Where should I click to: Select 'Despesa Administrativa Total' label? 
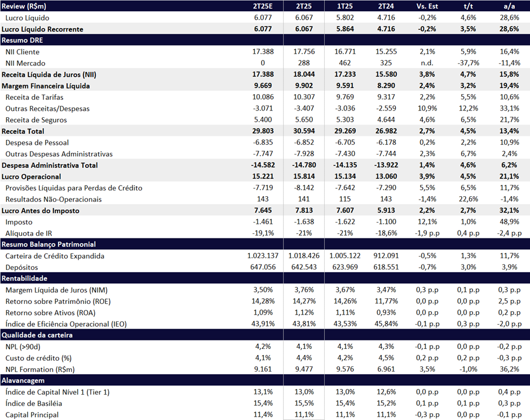pos(50,165)
